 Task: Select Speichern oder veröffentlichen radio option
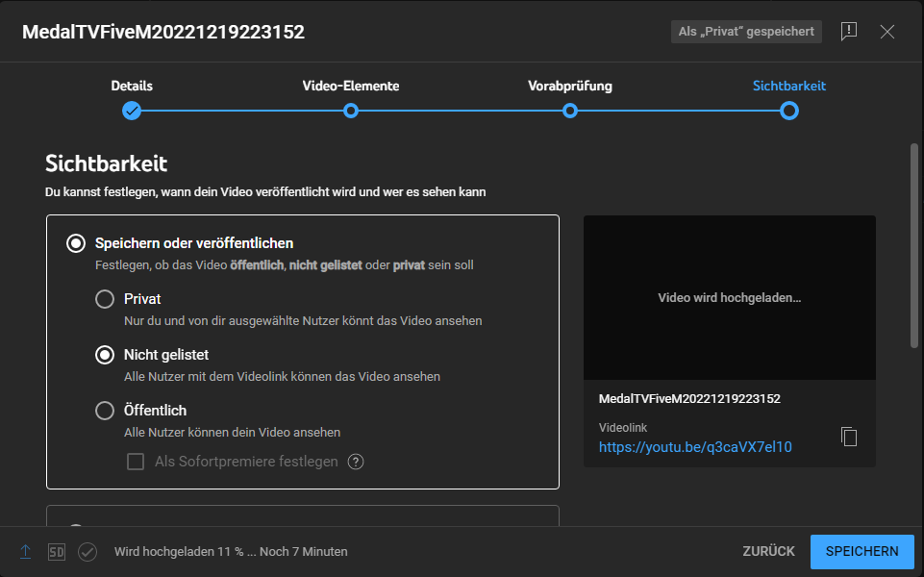coord(76,243)
